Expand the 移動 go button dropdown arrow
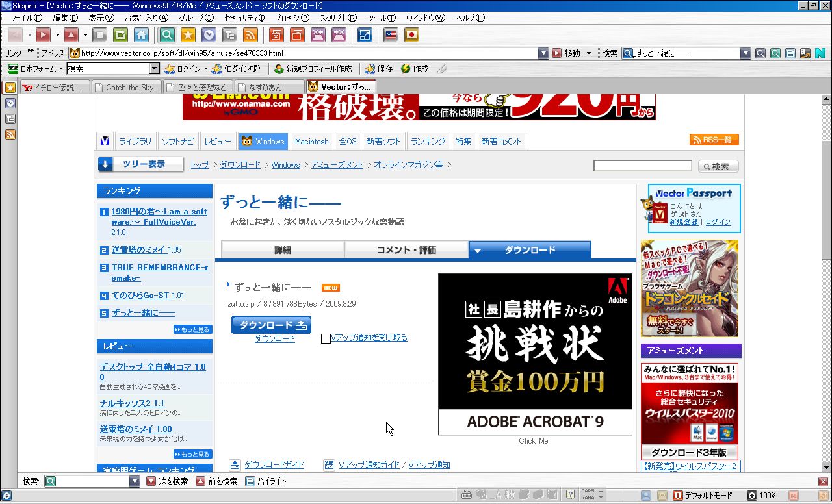This screenshot has width=832, height=504. [x=589, y=53]
